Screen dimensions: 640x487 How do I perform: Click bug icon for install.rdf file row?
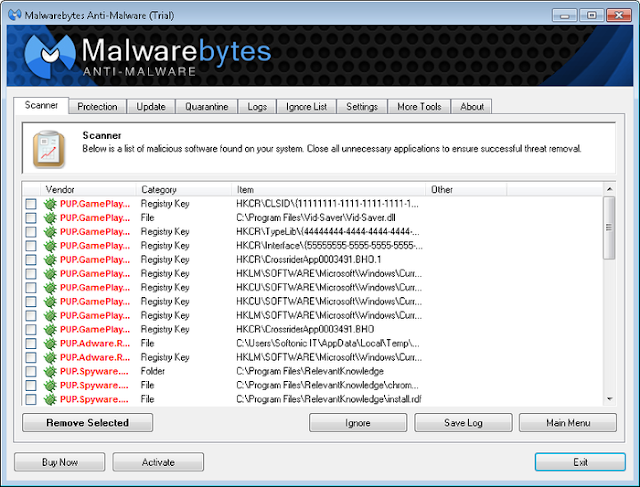50,399
